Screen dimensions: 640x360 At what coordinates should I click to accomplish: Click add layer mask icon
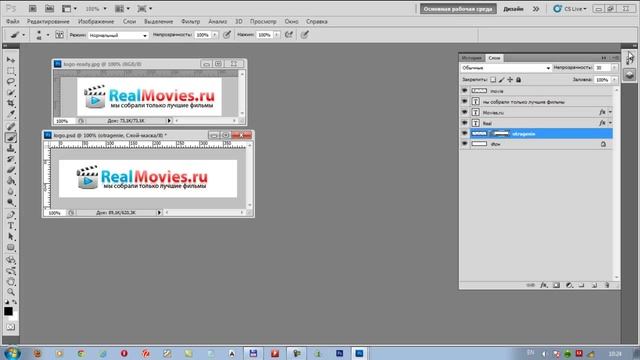(556, 285)
